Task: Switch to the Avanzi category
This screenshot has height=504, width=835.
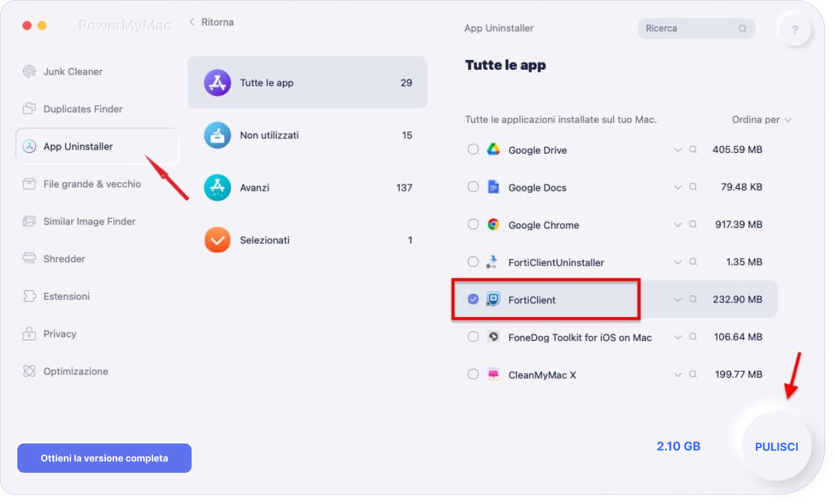Action: (307, 188)
